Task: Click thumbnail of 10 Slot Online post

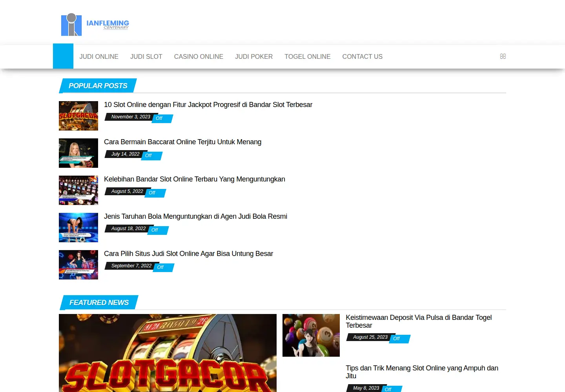Action: (78, 116)
